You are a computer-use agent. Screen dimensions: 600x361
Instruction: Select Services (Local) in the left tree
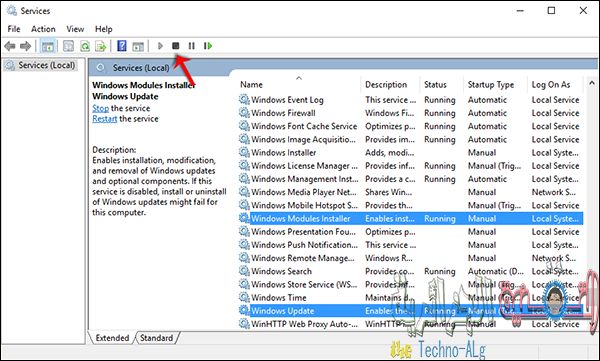click(x=40, y=65)
